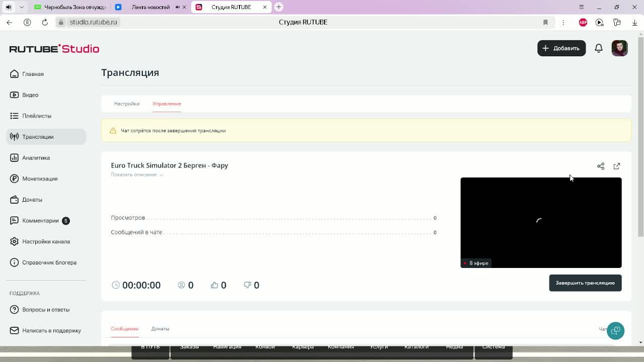Click the 00:00:00 stream timer
Screen dimensions: 644x362
click(141, 285)
